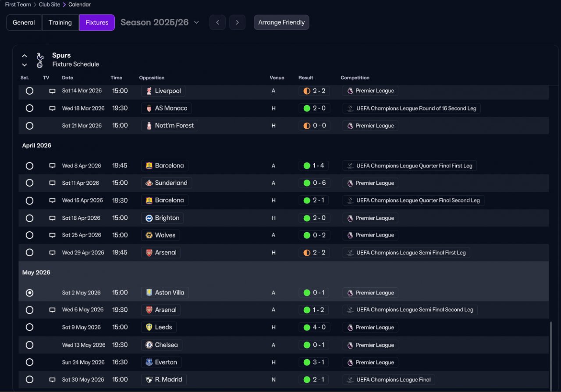
Task: Click Premier League logo in Sunderland row
Action: coord(350,183)
